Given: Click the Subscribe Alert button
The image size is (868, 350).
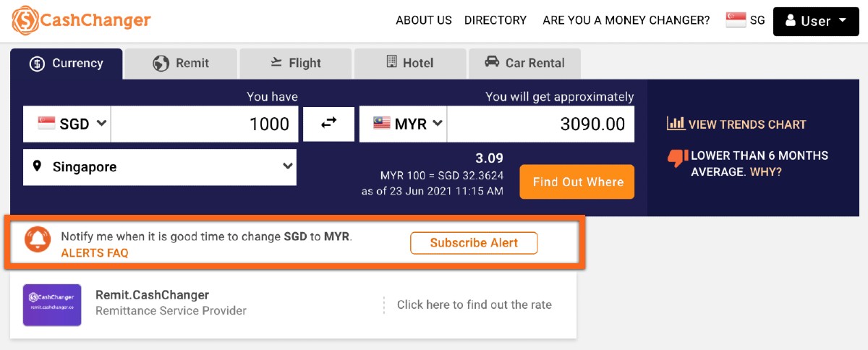Looking at the screenshot, I should point(474,243).
